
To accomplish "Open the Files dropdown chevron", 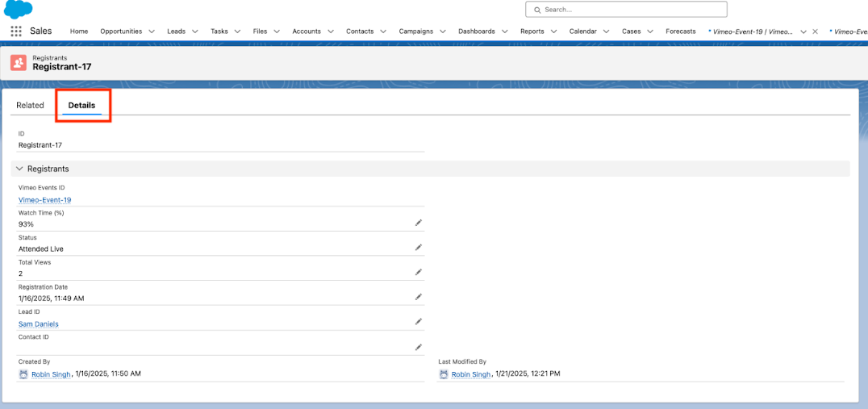I will point(277,31).
